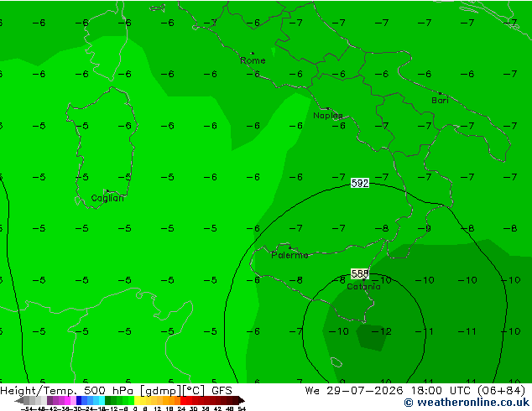
Task: Click the (06+84) forecast run text
Action: point(502,391)
